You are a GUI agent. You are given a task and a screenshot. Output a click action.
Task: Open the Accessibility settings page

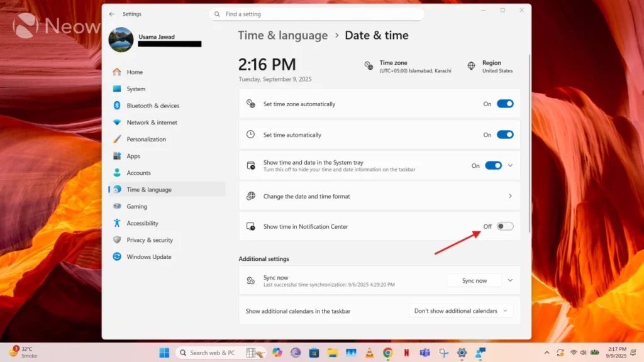(x=142, y=223)
